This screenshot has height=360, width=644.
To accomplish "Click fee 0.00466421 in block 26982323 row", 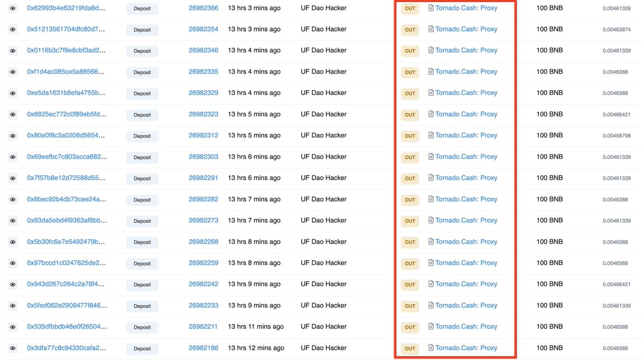I will (x=617, y=114).
